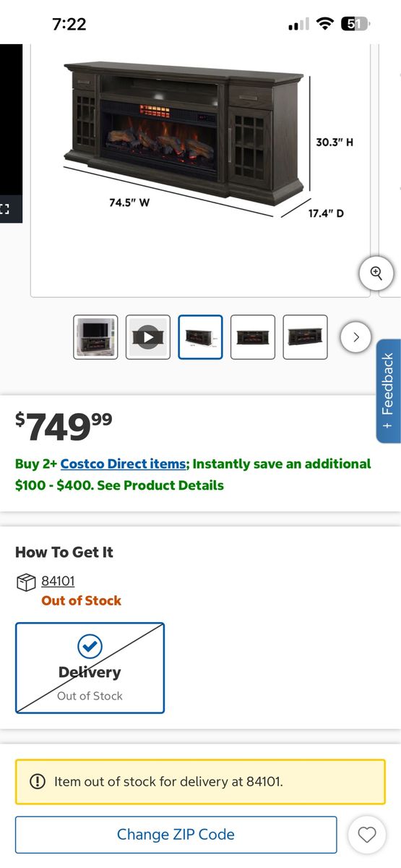The image size is (401, 868).
Task: Tap the package box icon beside 84101
Action: [x=26, y=582]
